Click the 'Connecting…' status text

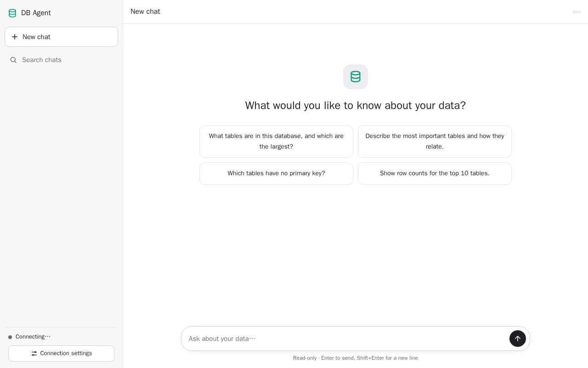tap(33, 337)
